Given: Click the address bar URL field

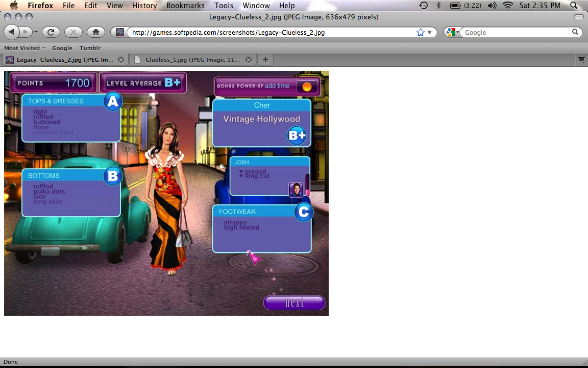Looking at the screenshot, I should (x=272, y=32).
